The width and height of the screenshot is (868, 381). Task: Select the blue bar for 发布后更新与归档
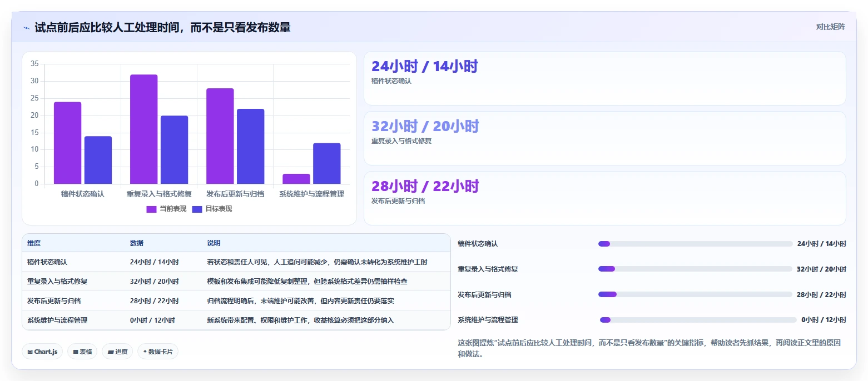(250, 146)
